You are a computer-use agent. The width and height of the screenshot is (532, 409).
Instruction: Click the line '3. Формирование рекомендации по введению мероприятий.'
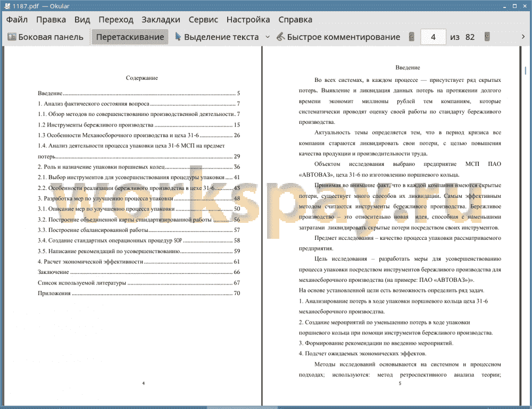click(x=376, y=343)
